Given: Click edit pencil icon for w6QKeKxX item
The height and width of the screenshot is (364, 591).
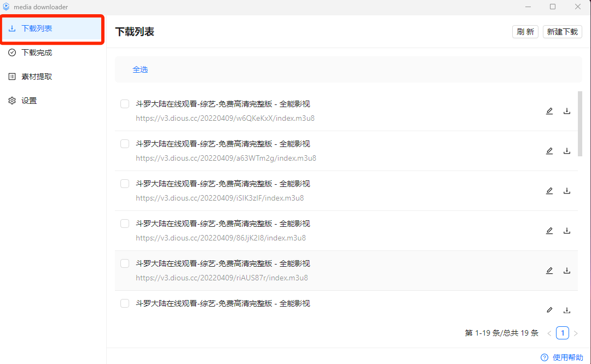Looking at the screenshot, I should [549, 111].
